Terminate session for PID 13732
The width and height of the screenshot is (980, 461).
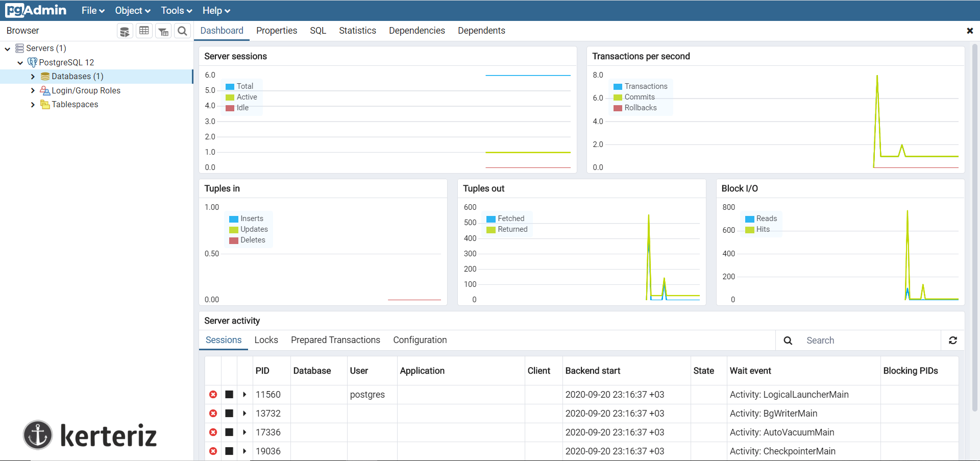213,414
